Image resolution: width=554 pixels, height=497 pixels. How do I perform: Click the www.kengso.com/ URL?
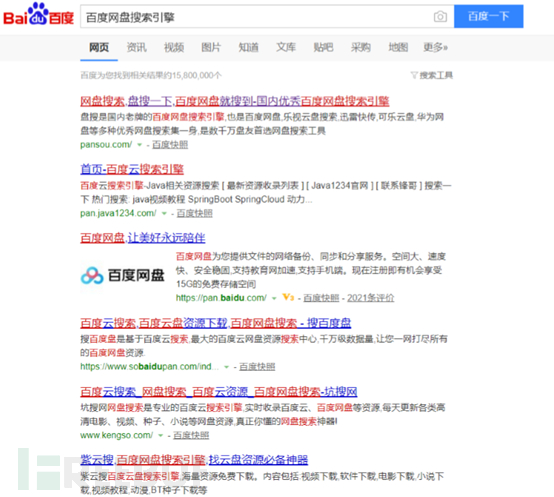tap(117, 436)
